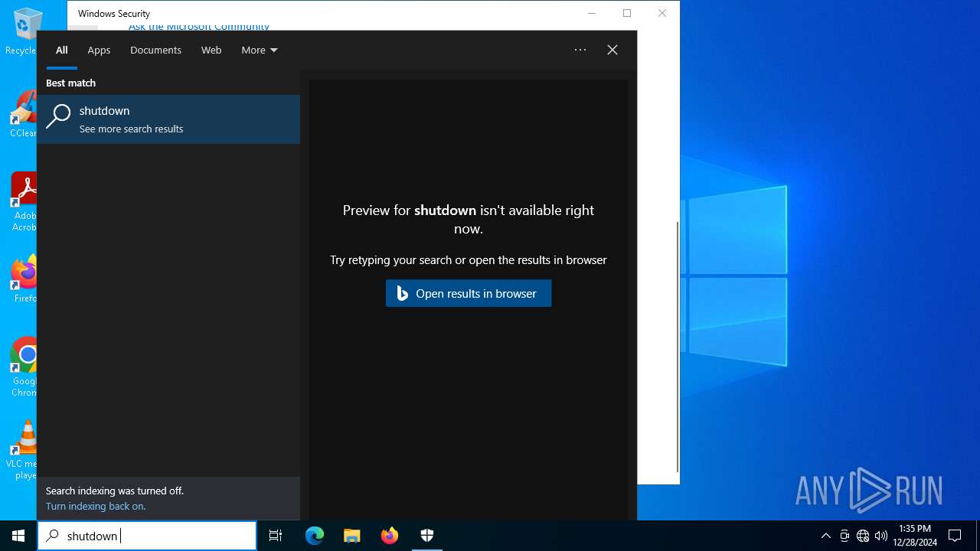
Task: Launch Firefox from the taskbar
Action: click(x=390, y=536)
